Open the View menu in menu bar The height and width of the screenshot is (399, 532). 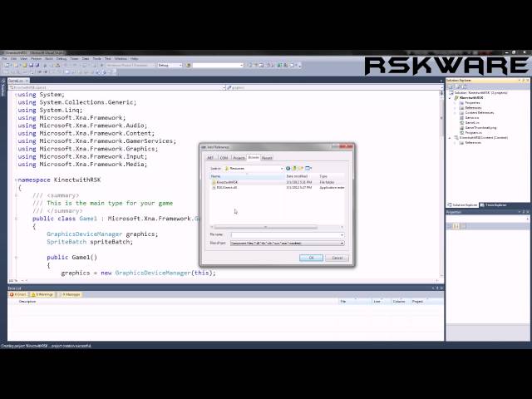tap(24, 59)
